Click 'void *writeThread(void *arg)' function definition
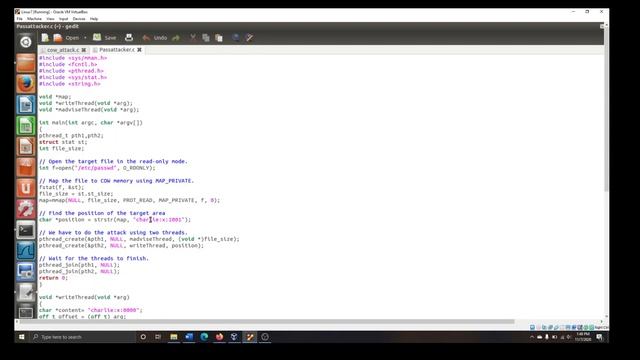Screen dimensions: 640x360 coord(84,297)
